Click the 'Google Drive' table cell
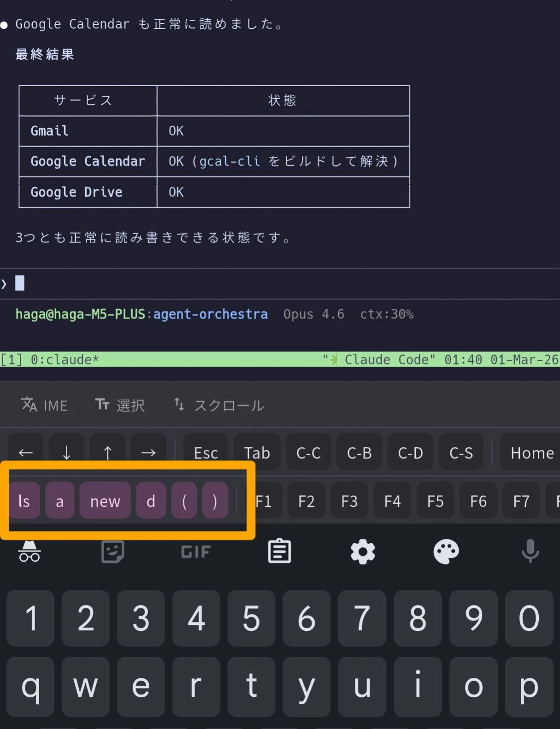Screen dimensions: 560x729 tap(88, 192)
